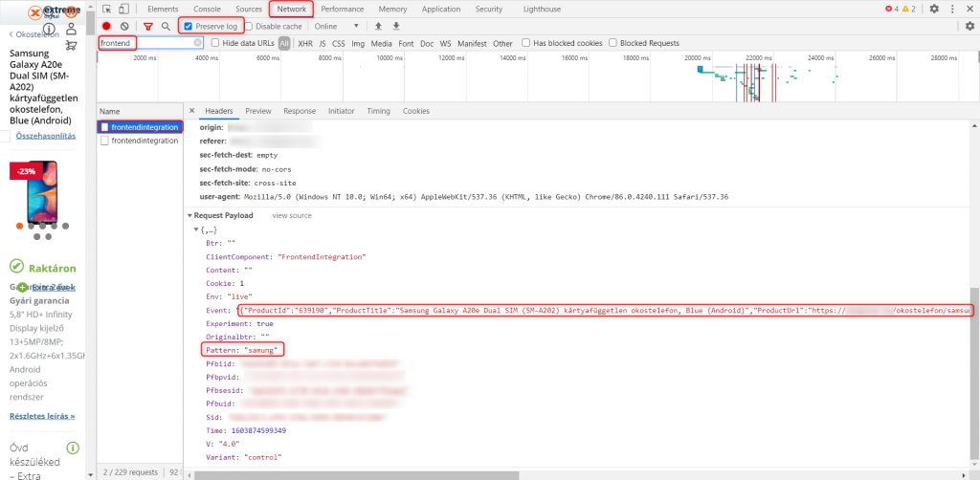This screenshot has width=980, height=480.
Task: Open the Application tab
Action: point(441,10)
